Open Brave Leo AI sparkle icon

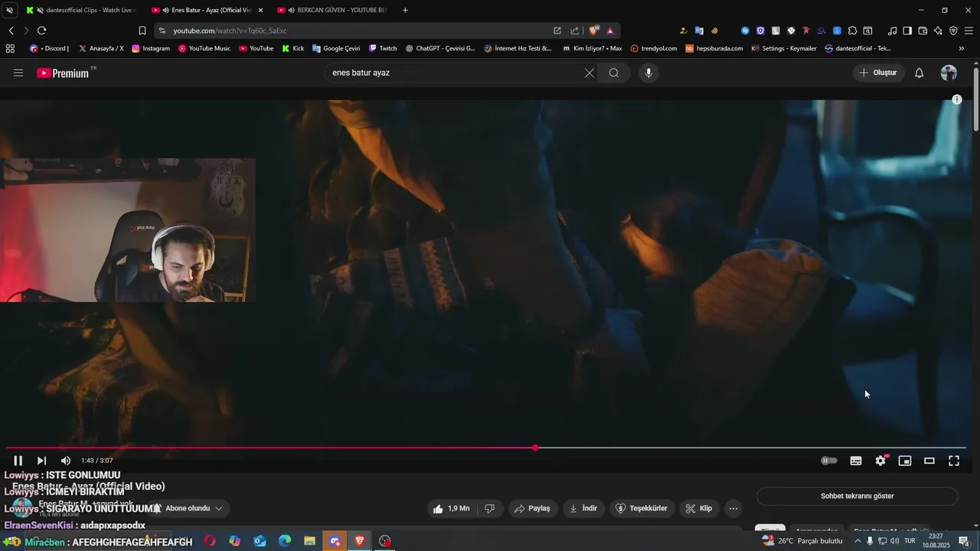click(938, 31)
